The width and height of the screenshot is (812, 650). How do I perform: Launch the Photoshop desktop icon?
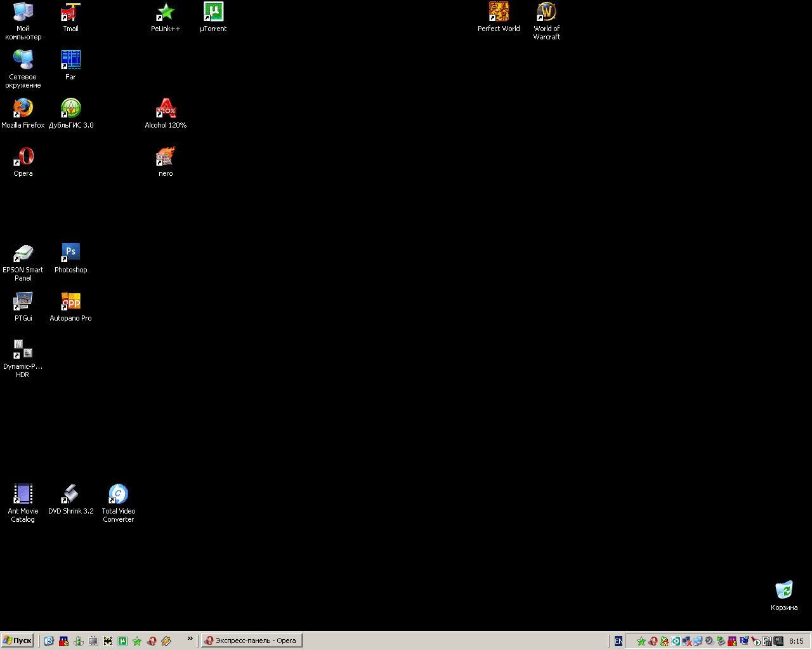click(70, 253)
